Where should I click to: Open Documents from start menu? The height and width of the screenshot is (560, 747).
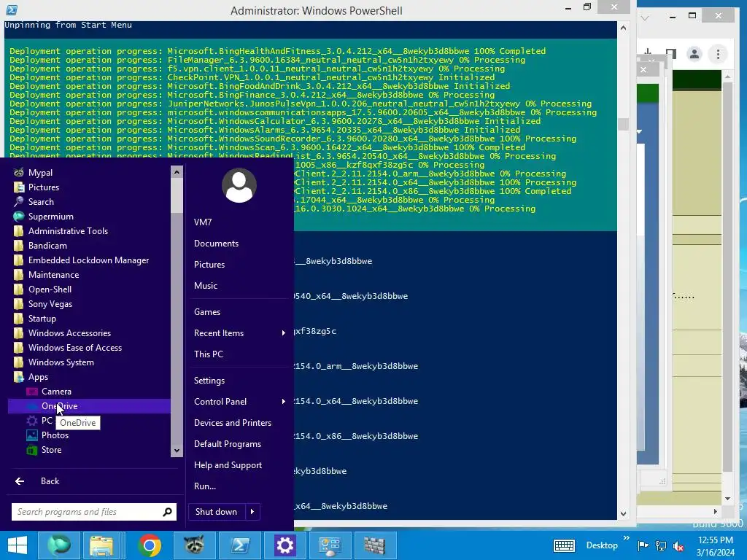click(x=216, y=244)
